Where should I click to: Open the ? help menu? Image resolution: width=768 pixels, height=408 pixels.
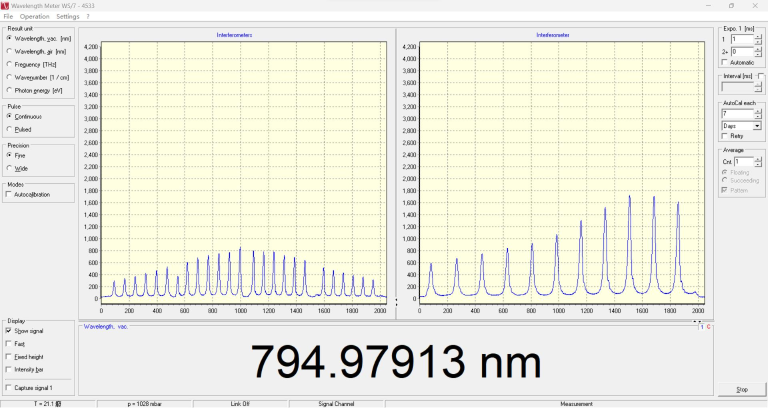(x=88, y=16)
